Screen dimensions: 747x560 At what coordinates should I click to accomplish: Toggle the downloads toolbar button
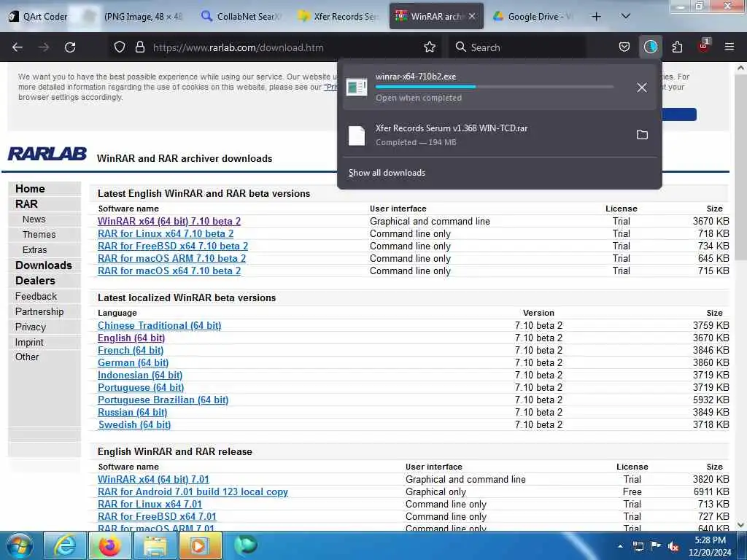click(650, 47)
